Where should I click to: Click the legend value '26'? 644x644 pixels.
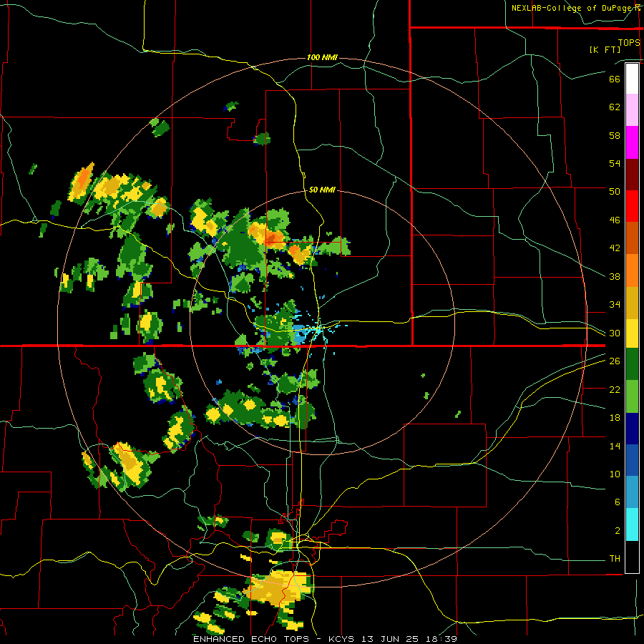[615, 361]
